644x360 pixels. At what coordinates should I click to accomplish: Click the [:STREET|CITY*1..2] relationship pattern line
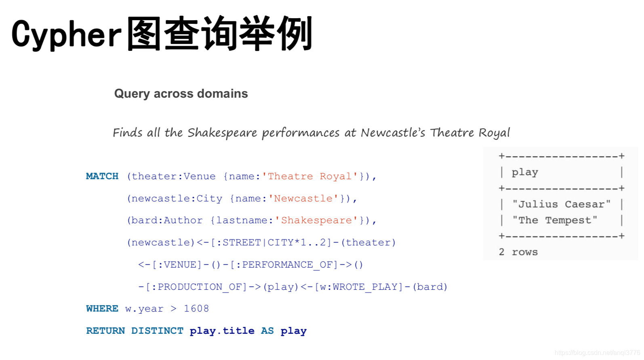pos(261,243)
